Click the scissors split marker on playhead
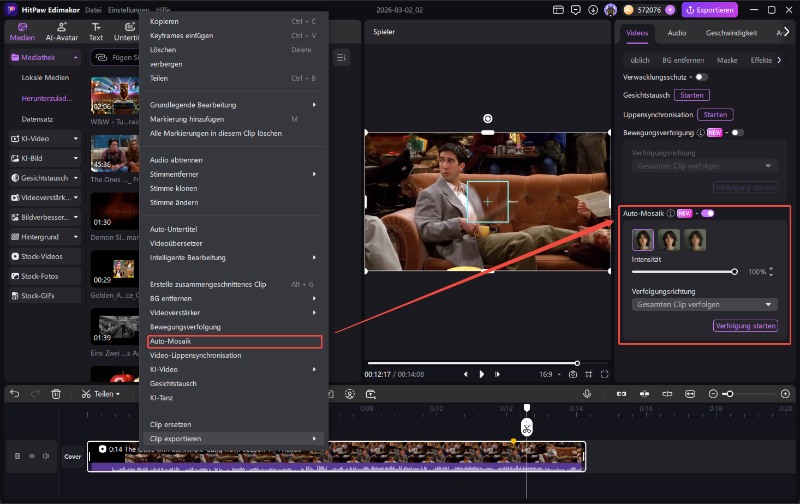This screenshot has width=800, height=504. [527, 427]
